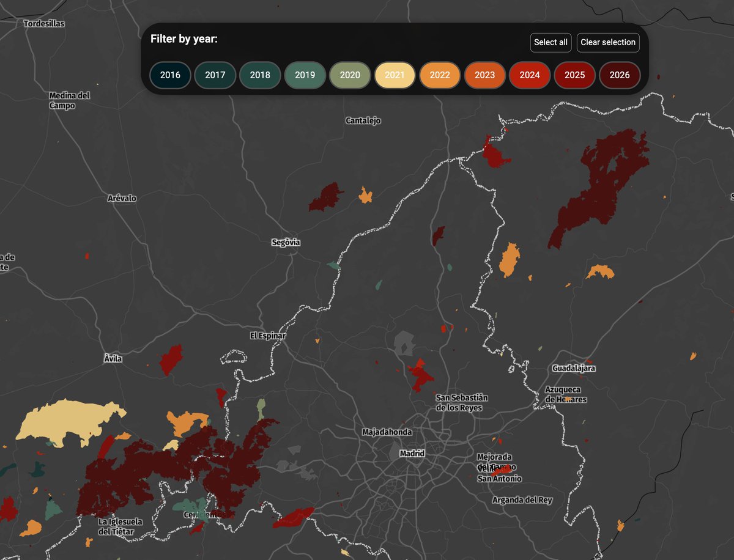Click the San Sebastián de los Reyes label

[462, 403]
